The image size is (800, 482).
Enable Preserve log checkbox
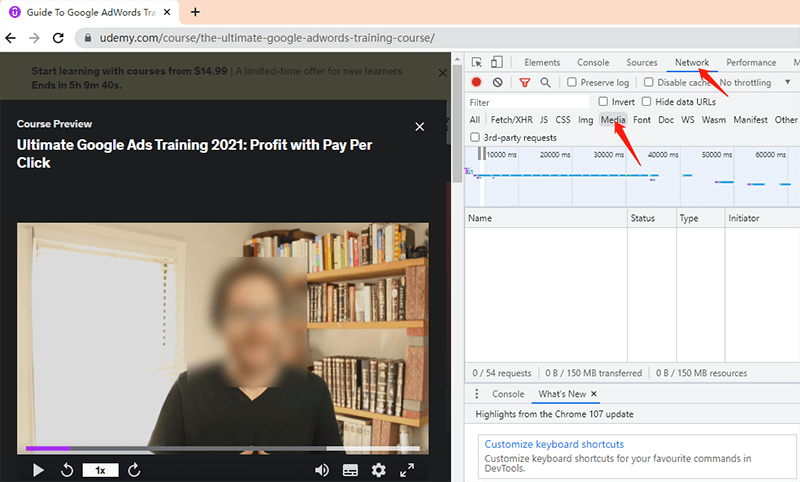tap(571, 82)
